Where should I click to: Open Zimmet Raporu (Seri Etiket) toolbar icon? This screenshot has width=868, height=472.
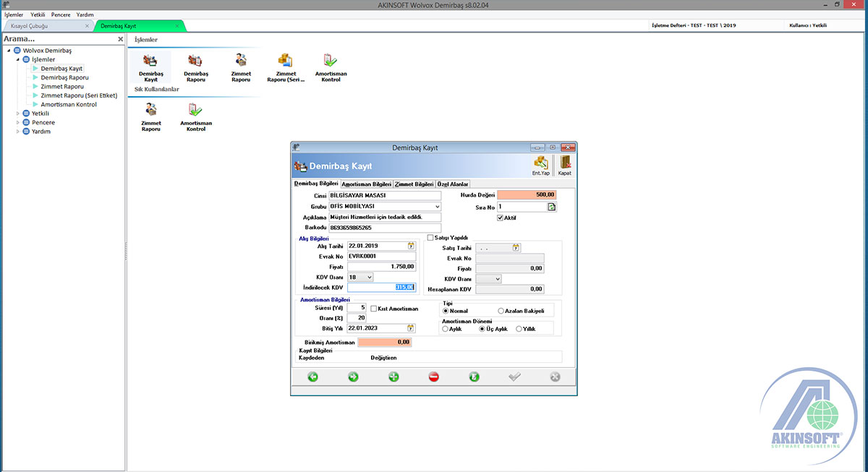click(286, 66)
